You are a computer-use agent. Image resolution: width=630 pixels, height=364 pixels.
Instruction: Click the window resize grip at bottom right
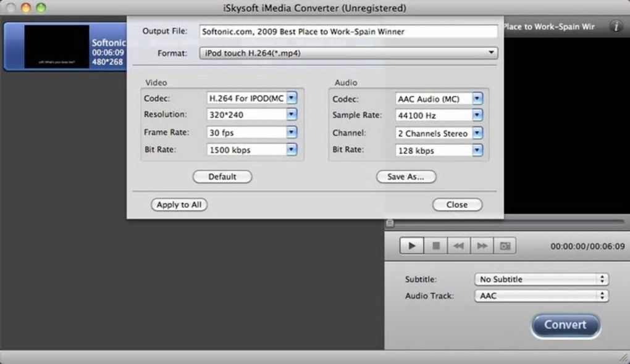point(624,357)
